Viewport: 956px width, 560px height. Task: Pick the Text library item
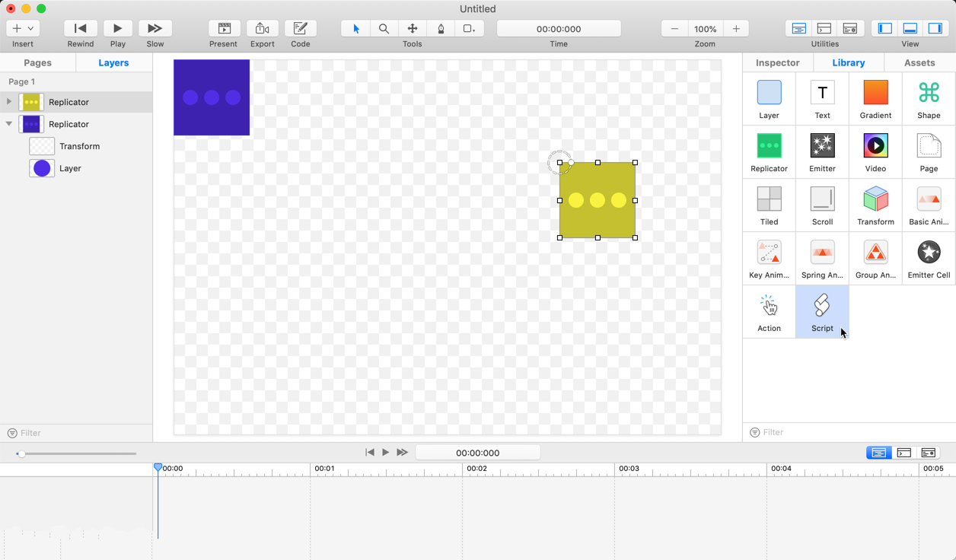[x=822, y=99]
